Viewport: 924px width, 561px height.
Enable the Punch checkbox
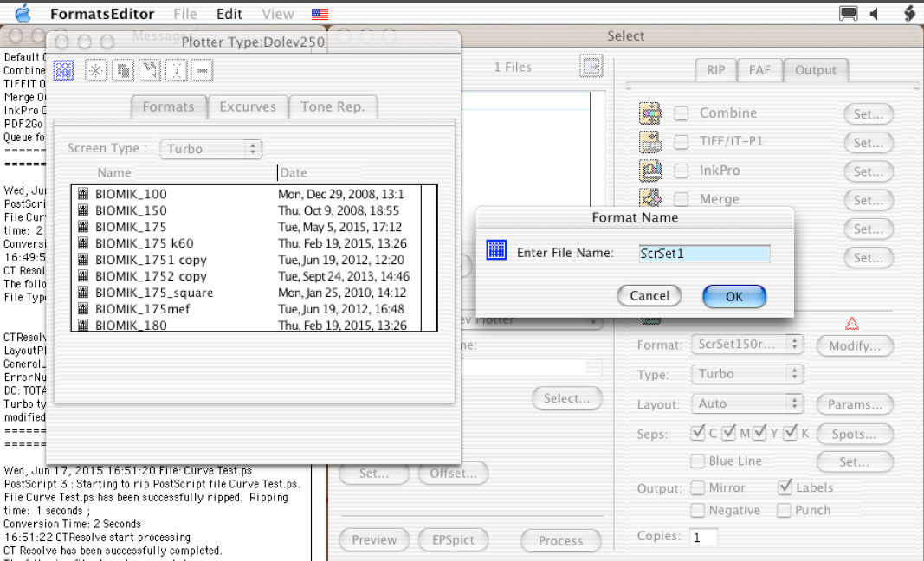pos(784,510)
